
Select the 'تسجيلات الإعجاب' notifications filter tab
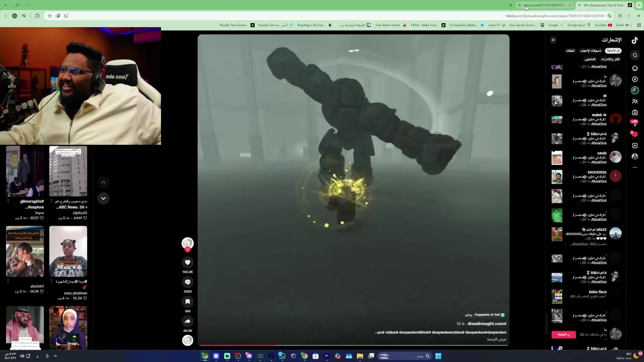(591, 51)
